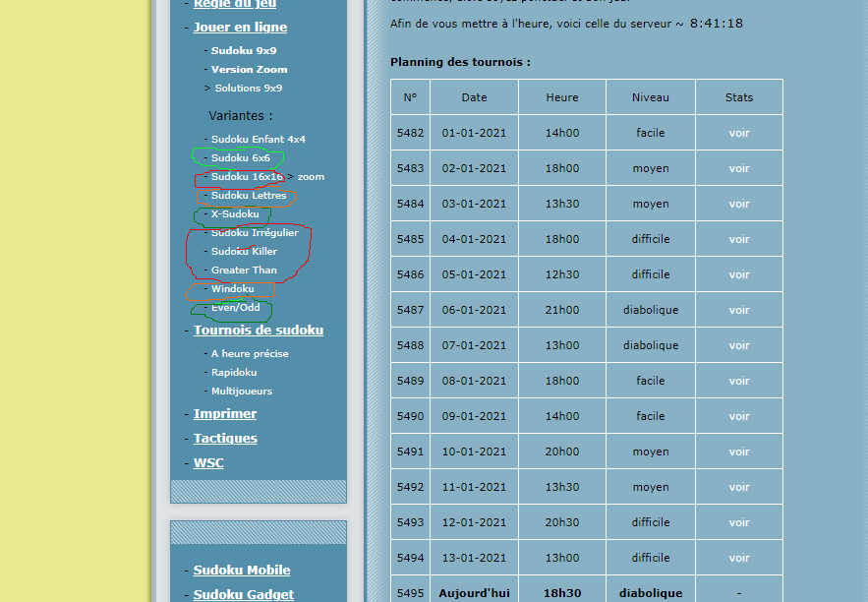Open the zoom link beside Sudoku 16x16
Screen dimensions: 868x602
[x=311, y=177]
